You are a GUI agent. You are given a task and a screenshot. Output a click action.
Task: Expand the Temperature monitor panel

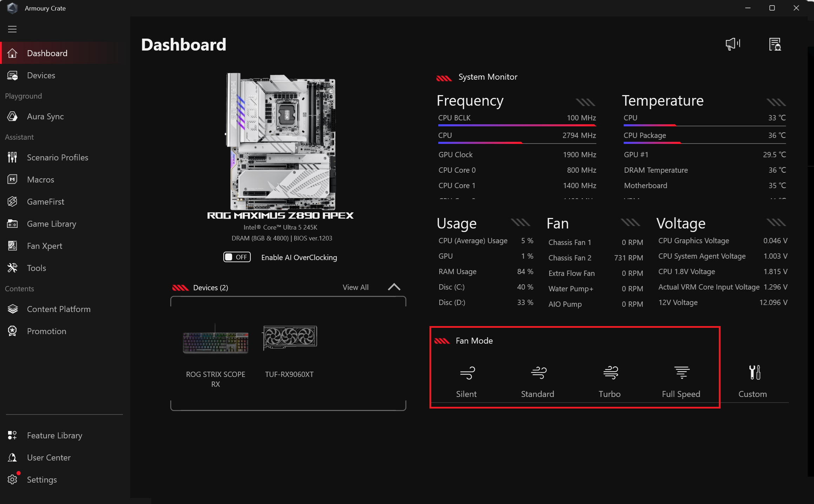(x=776, y=102)
